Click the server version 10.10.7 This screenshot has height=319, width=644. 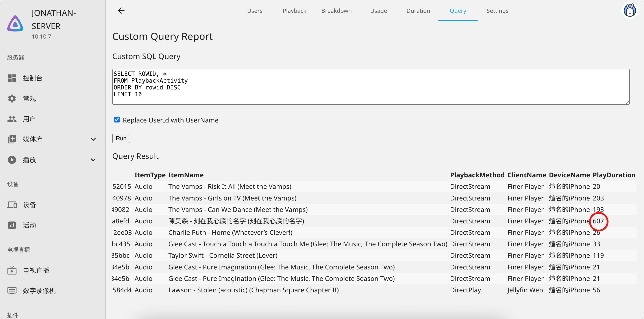pyautogui.click(x=41, y=37)
